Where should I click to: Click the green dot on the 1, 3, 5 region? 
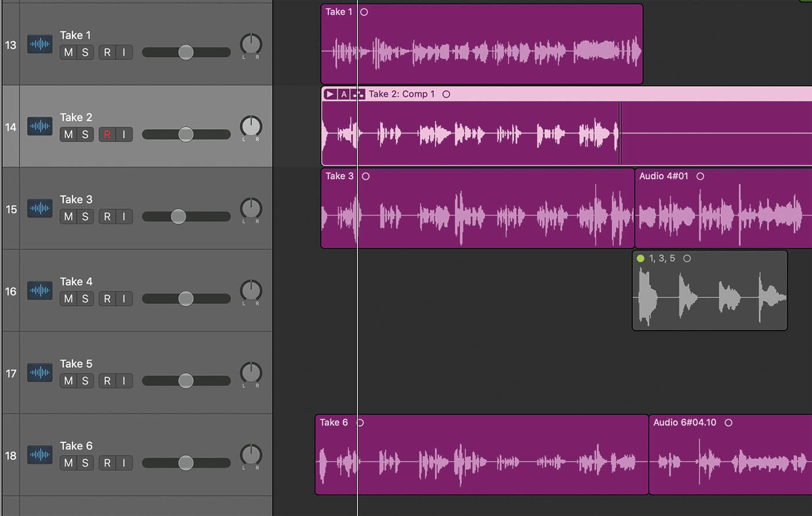[x=640, y=259]
